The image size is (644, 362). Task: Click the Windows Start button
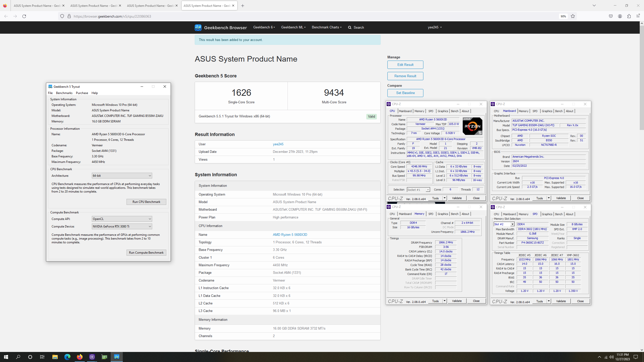click(x=6, y=357)
